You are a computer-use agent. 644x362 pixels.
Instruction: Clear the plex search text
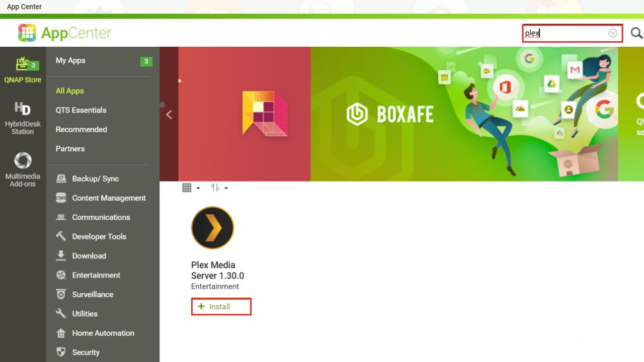click(x=612, y=33)
